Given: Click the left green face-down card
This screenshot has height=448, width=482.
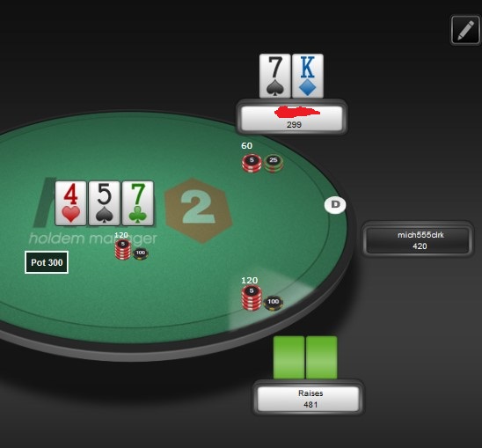Looking at the screenshot, I should 289,357.
